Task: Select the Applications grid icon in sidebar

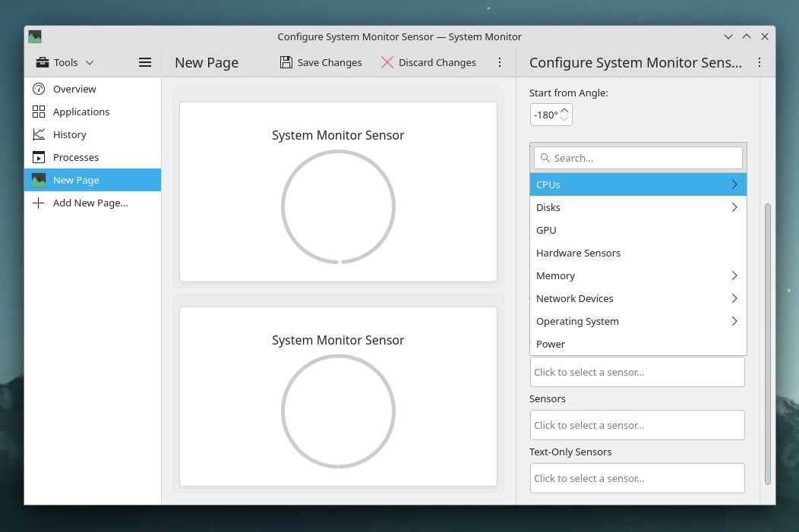Action: point(38,112)
